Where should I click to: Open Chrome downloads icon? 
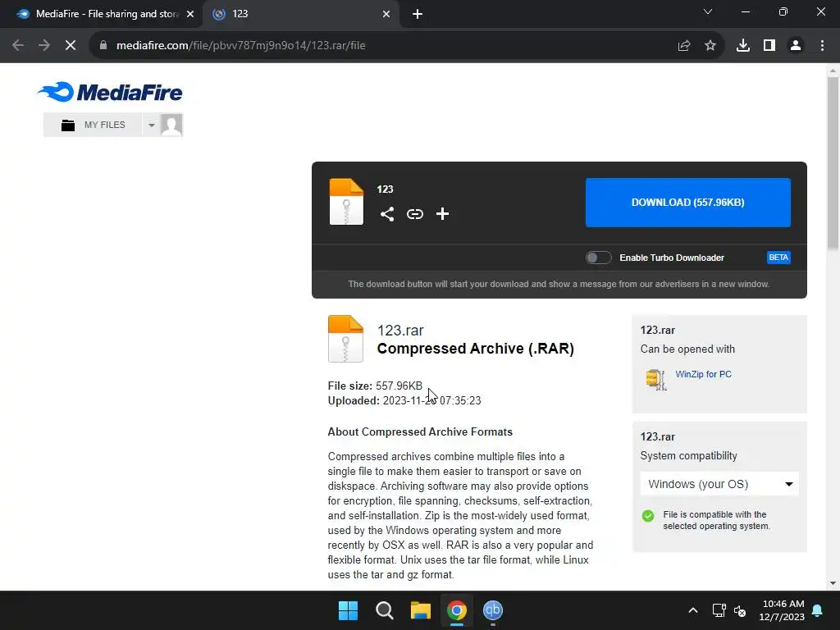click(x=743, y=46)
